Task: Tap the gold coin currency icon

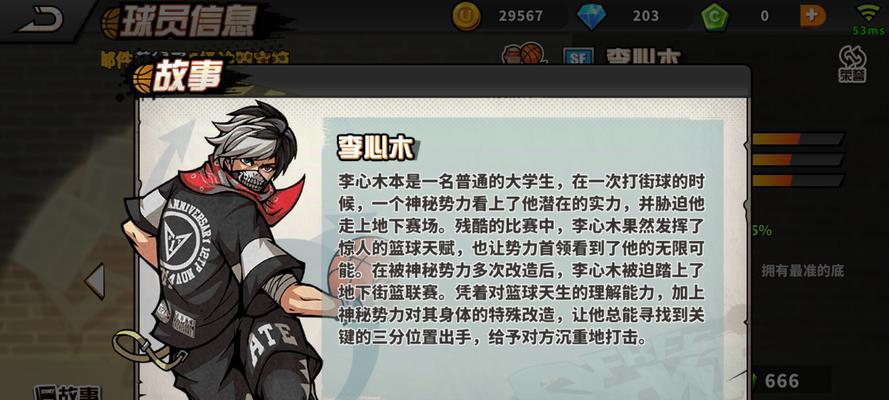Action: tap(466, 16)
